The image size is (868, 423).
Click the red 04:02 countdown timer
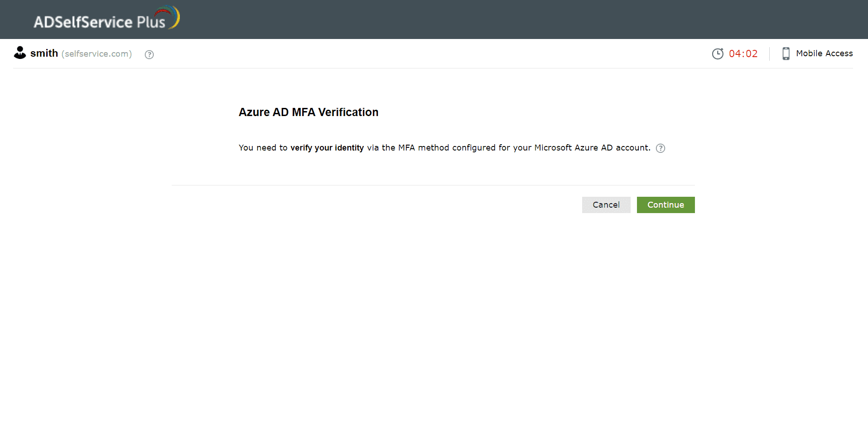click(743, 53)
